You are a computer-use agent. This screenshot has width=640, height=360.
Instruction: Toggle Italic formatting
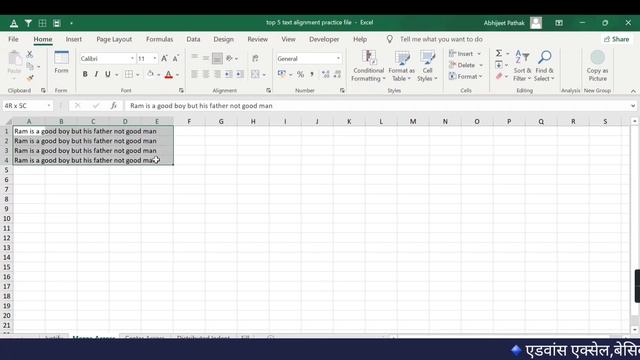(x=96, y=74)
